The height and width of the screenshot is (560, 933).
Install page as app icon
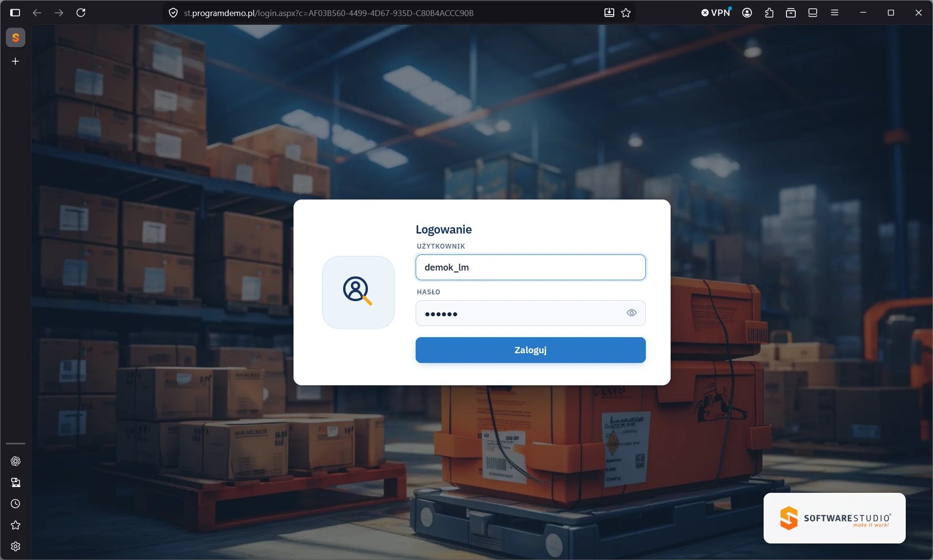609,13
